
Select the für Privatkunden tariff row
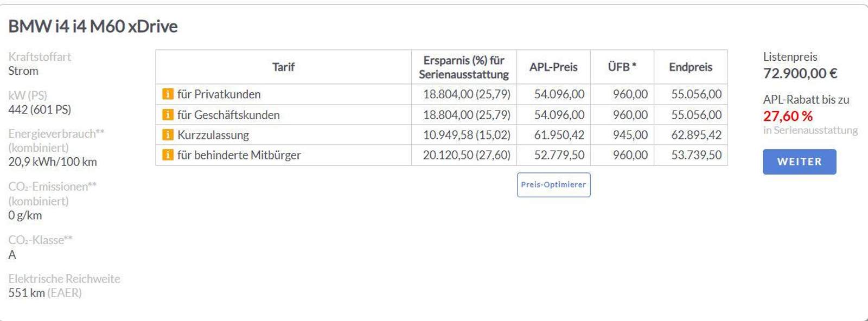442,94
